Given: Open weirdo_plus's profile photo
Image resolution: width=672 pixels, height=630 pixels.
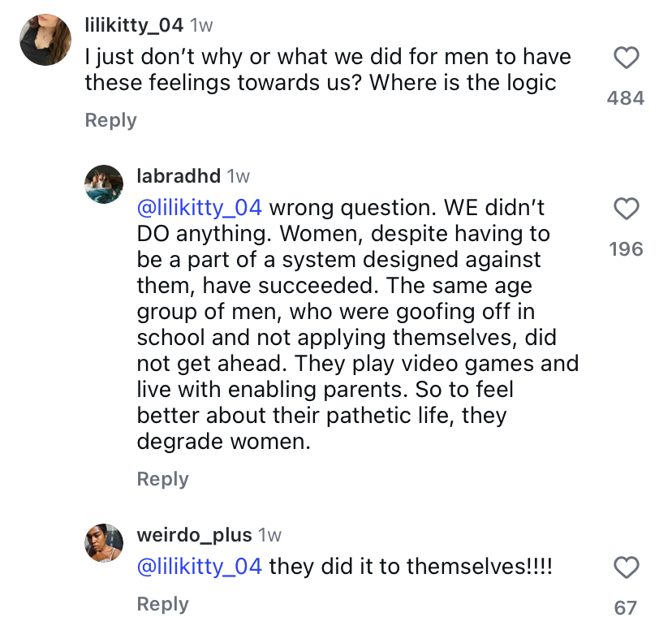Looking at the screenshot, I should tap(103, 543).
